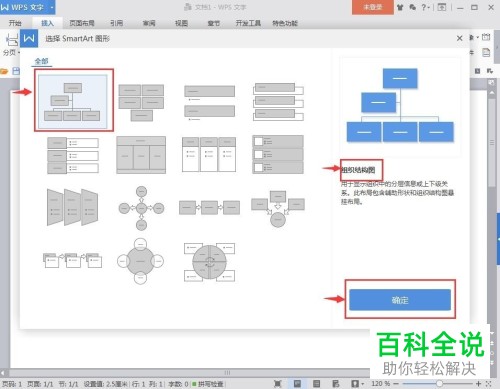Select the outline view icon in status bar

coord(317,384)
